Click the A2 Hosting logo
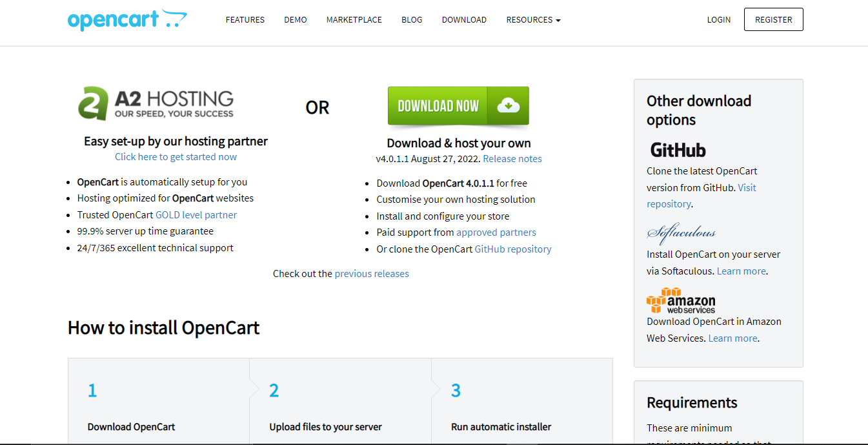Image resolution: width=868 pixels, height=445 pixels. [156, 103]
